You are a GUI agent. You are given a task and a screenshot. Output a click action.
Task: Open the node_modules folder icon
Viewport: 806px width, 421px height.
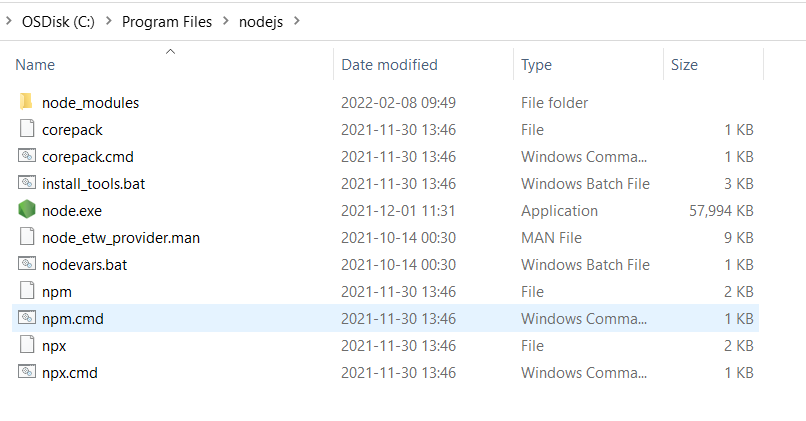click(x=26, y=102)
